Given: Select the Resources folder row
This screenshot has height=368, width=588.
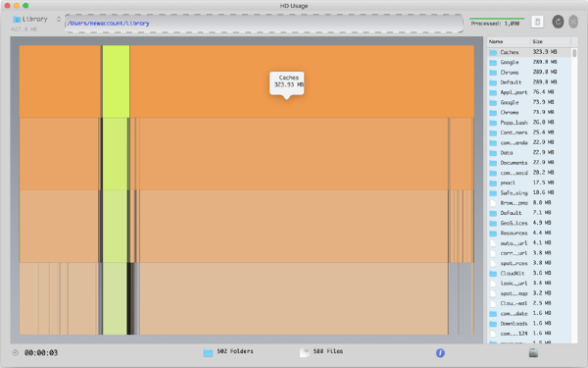Looking at the screenshot, I should point(529,233).
